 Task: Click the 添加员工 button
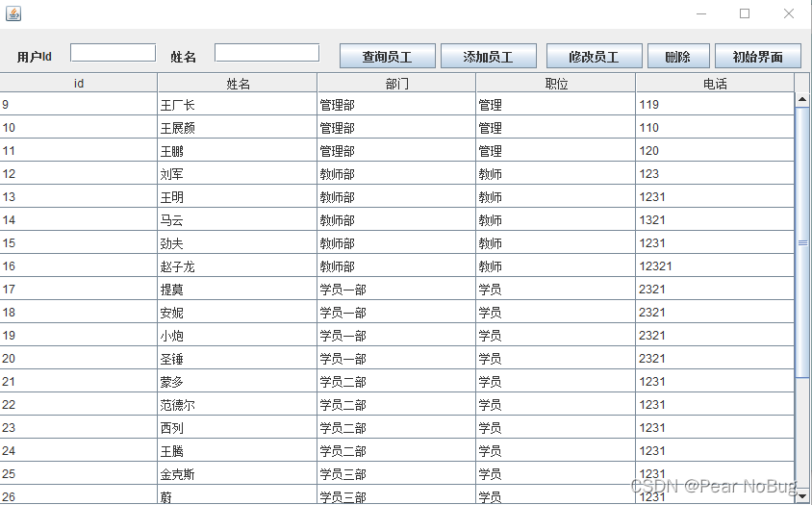(489, 56)
